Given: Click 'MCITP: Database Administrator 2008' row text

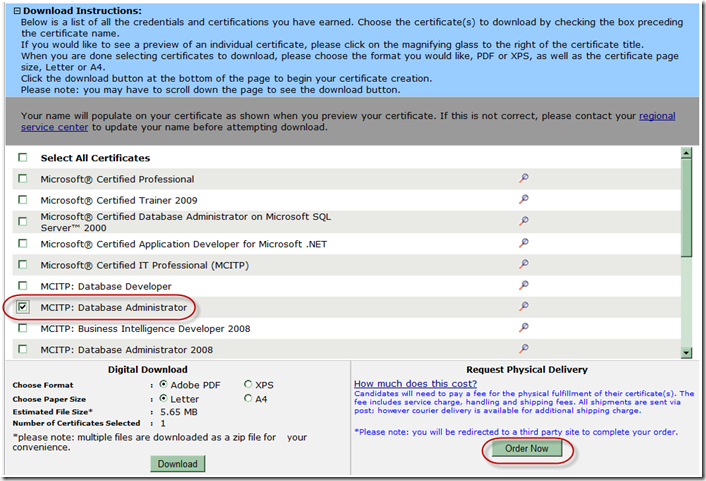Looking at the screenshot, I should (127, 350).
